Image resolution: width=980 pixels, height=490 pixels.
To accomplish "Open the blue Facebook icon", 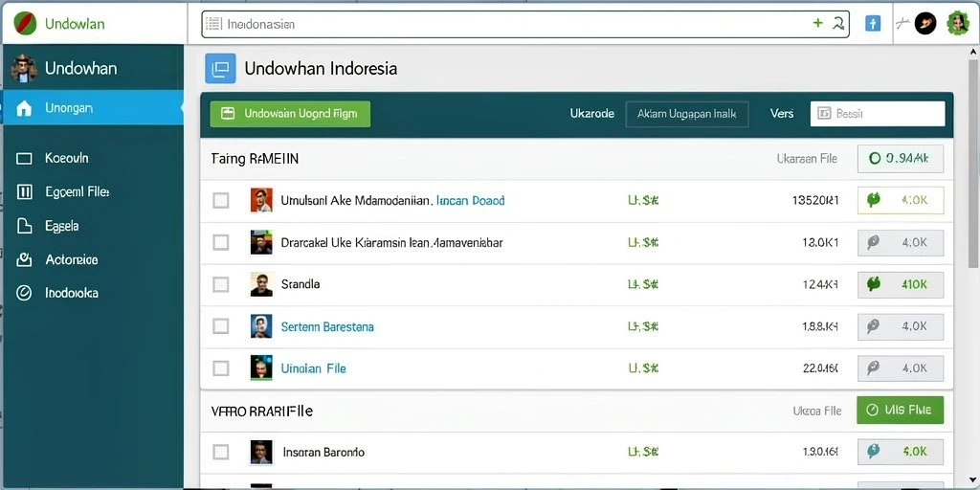I will pyautogui.click(x=873, y=24).
